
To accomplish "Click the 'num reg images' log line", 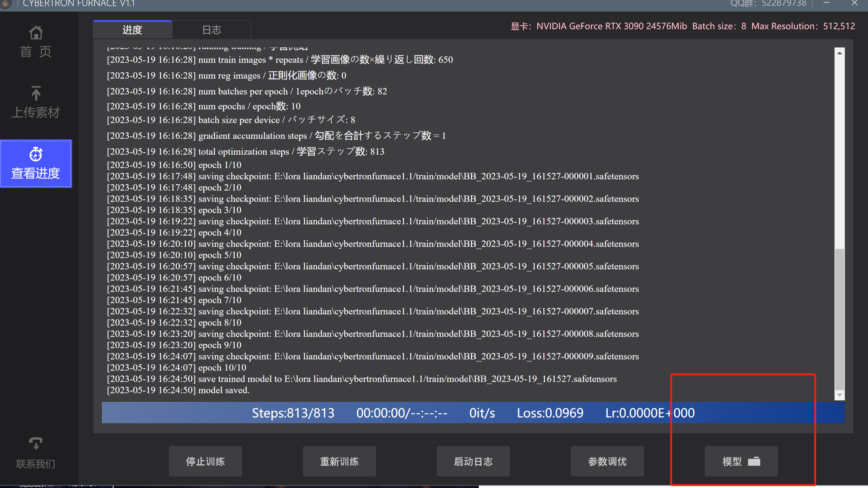I will [x=227, y=75].
